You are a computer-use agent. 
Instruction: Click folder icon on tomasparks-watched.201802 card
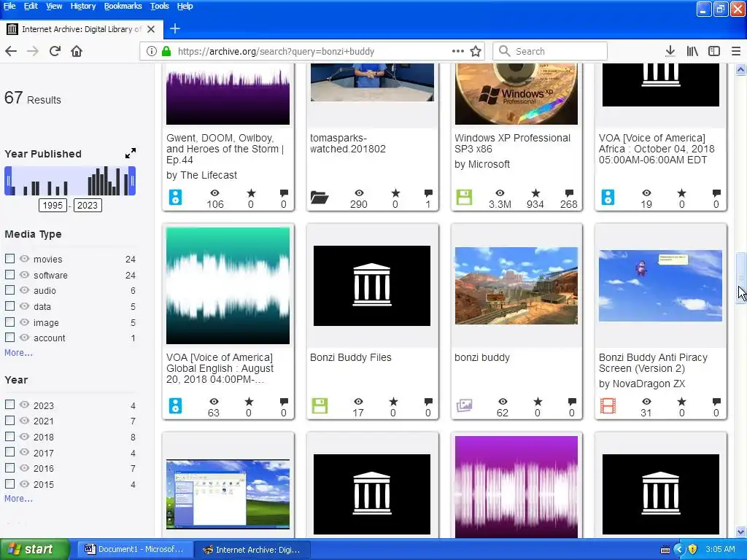[x=320, y=197]
